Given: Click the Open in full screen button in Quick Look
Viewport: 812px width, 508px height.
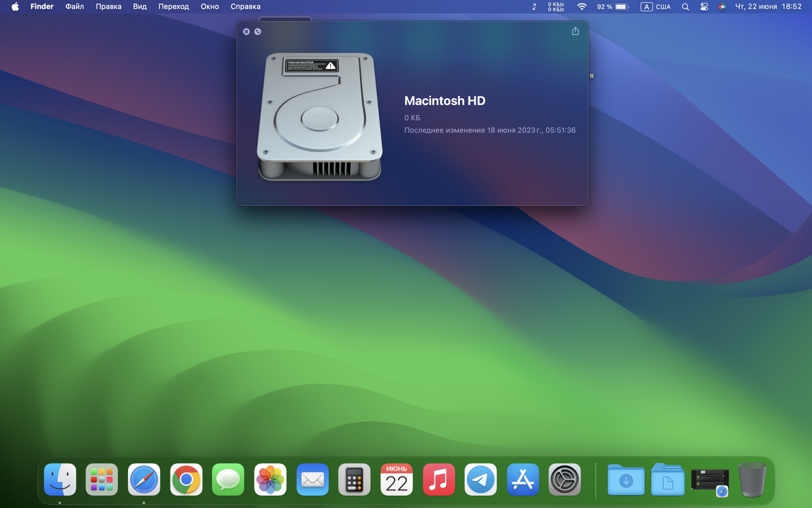Looking at the screenshot, I should point(258,32).
